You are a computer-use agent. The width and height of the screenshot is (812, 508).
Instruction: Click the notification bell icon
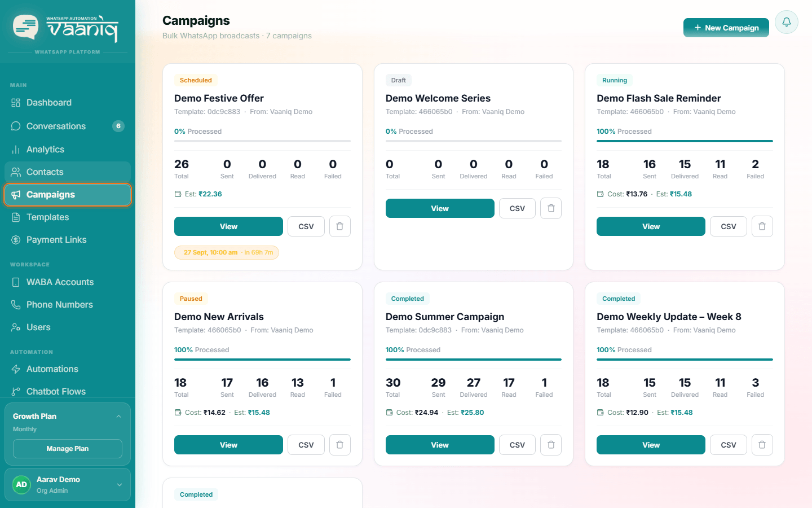[x=786, y=22]
